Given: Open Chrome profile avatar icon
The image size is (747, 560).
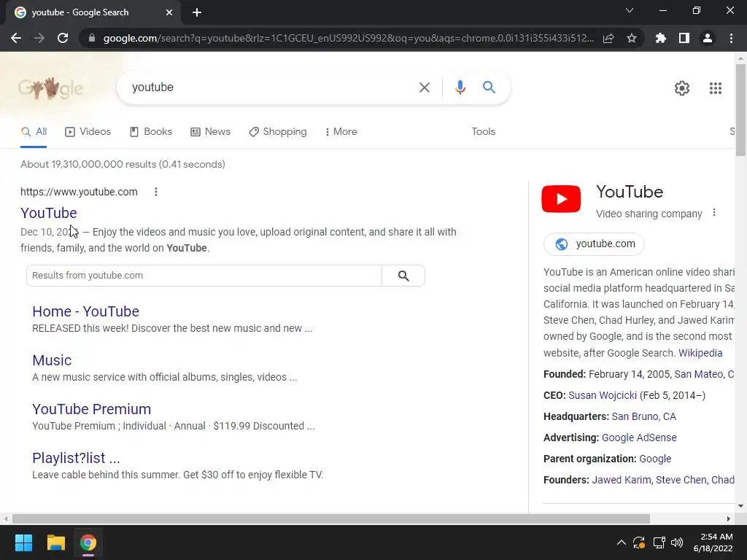Looking at the screenshot, I should 708,38.
